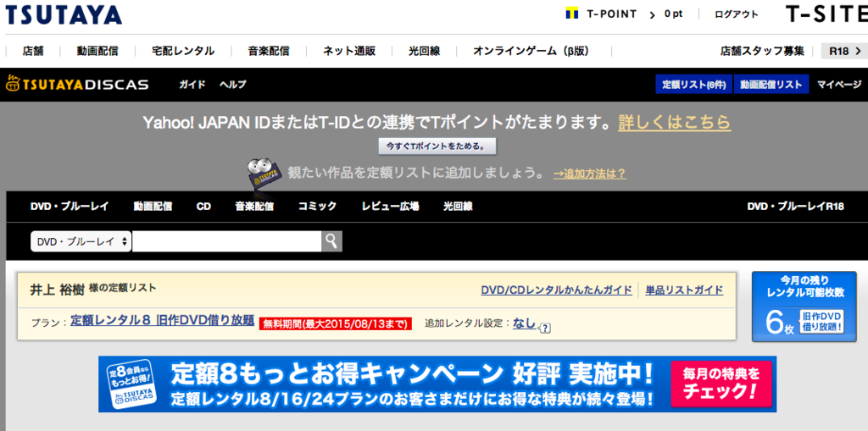Click the TSUTAYA DISCAS logo
This screenshot has height=431, width=868.
pyautogui.click(x=77, y=85)
